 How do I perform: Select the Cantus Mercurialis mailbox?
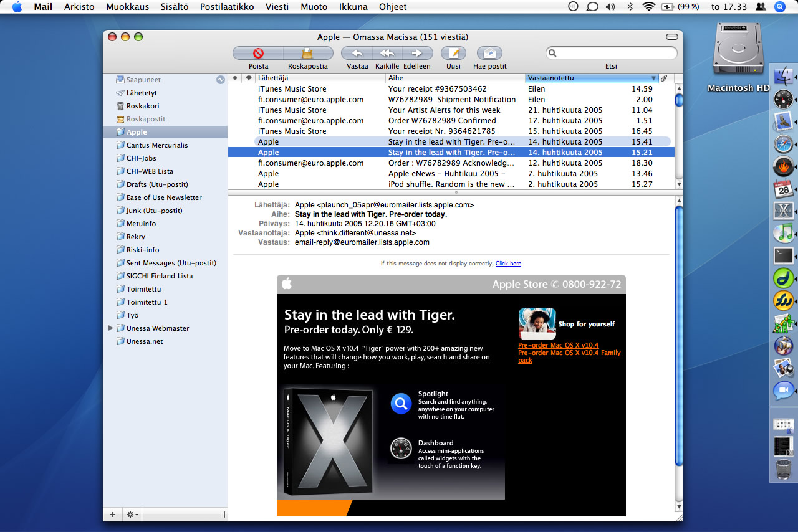pos(165,145)
